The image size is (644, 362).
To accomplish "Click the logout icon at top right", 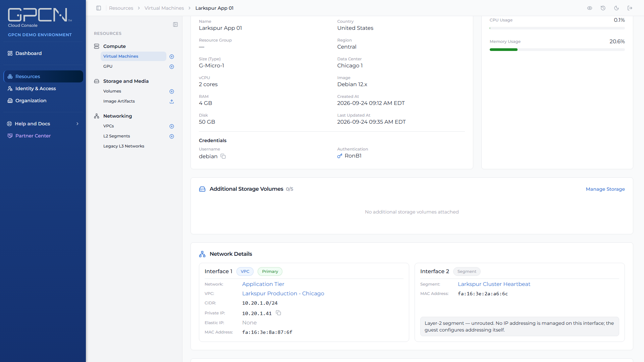I will [x=630, y=8].
